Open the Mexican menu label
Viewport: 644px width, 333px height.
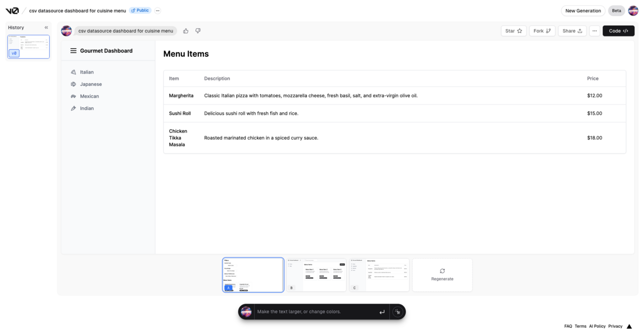(x=90, y=97)
